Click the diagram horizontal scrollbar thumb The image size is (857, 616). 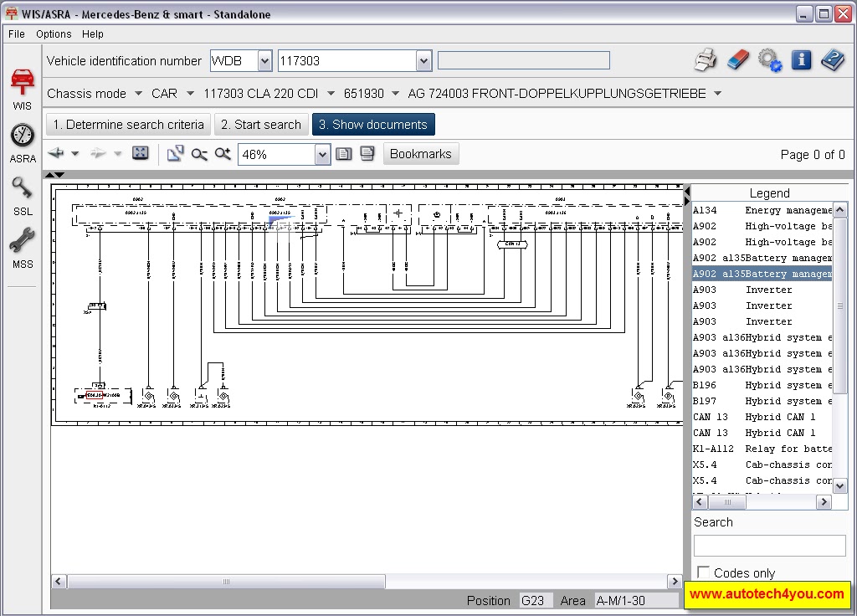[226, 582]
